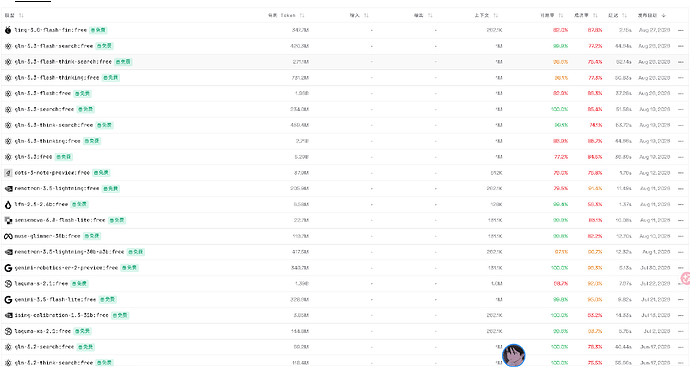Click the droplet logo beside lfn-2.5-2.6b:free
The width and height of the screenshot is (690, 367).
[8, 204]
